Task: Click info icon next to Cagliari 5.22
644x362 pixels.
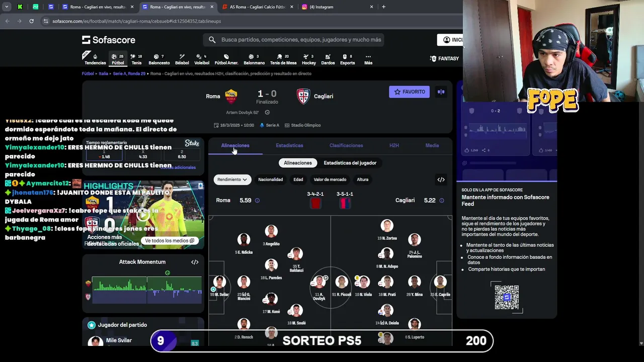Action: pyautogui.click(x=442, y=200)
